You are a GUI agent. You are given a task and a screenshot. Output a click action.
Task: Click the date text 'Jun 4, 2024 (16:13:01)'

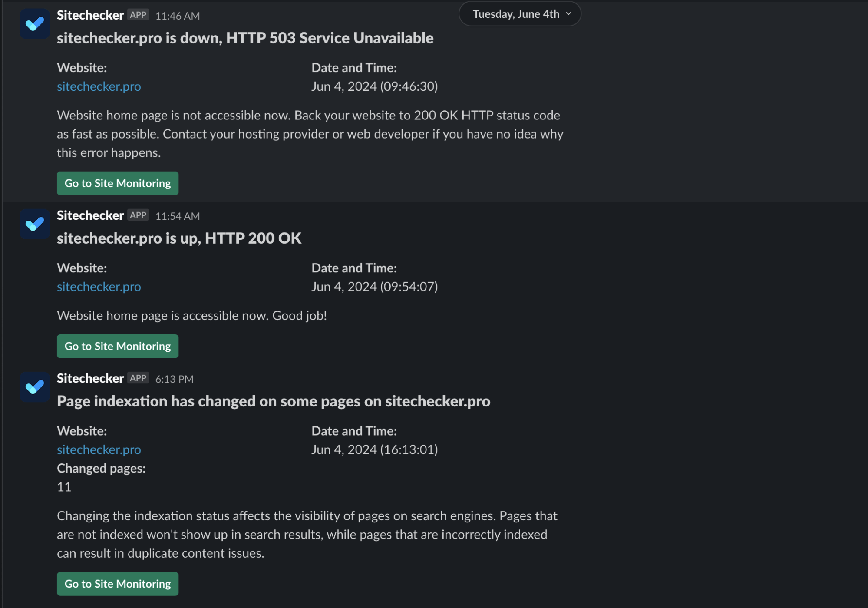coord(375,449)
